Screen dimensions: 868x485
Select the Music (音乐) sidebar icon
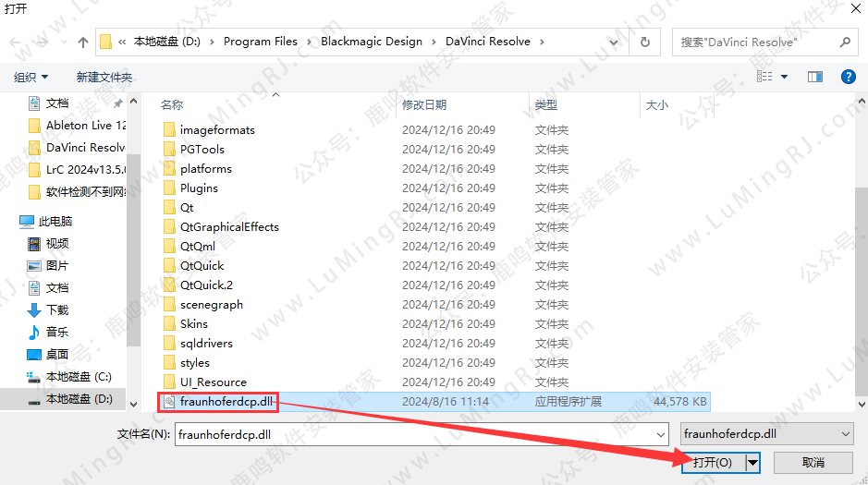point(34,332)
